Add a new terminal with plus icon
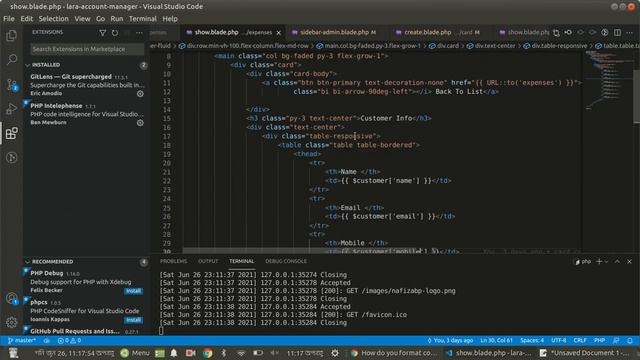 599,261
